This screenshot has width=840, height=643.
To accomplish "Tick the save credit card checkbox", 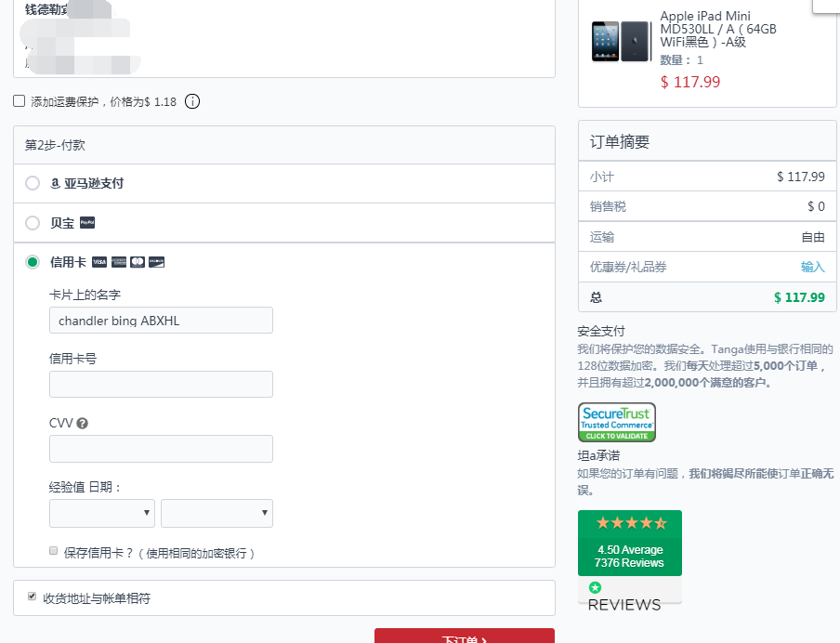I will (x=54, y=551).
